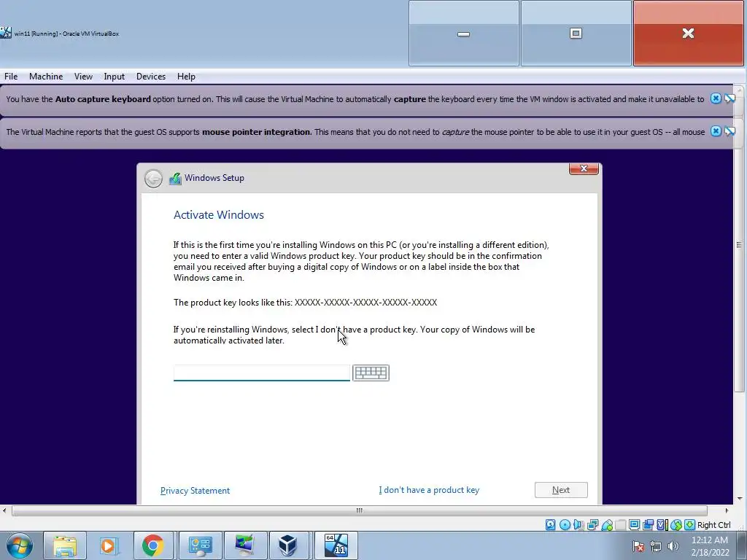
Task: Click the Windows Setup title icon
Action: pos(175,179)
